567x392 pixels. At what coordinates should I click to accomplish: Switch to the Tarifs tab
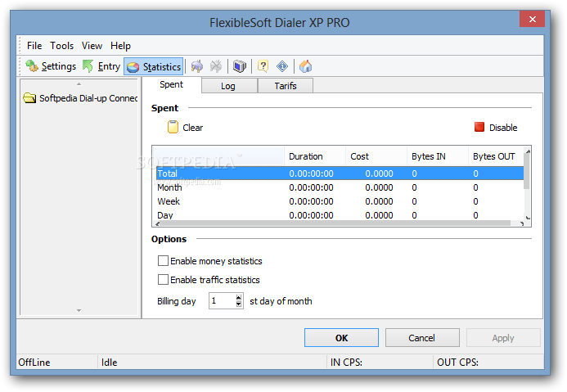click(x=286, y=86)
